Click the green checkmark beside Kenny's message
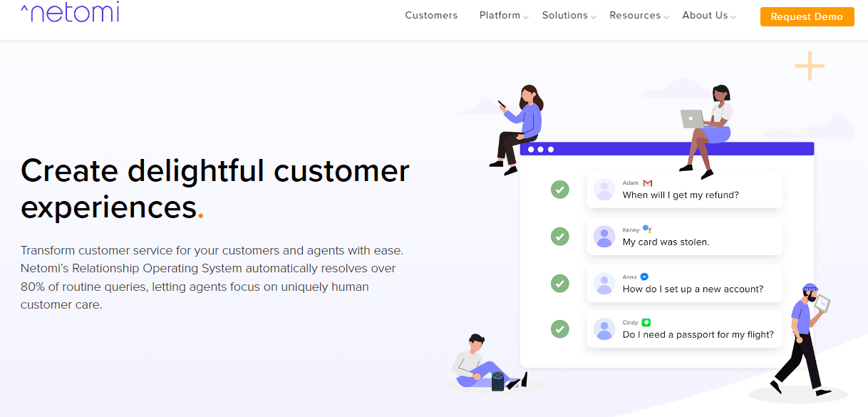This screenshot has height=417, width=868. [560, 236]
